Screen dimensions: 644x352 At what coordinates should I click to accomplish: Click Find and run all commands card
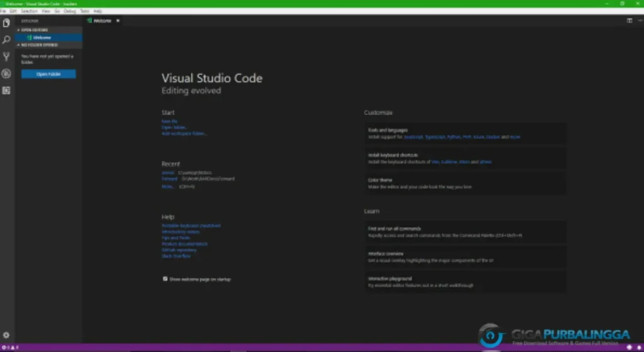click(x=465, y=232)
